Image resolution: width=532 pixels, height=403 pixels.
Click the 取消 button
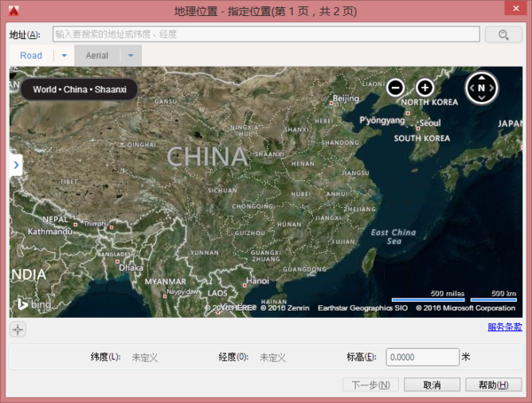tap(432, 384)
